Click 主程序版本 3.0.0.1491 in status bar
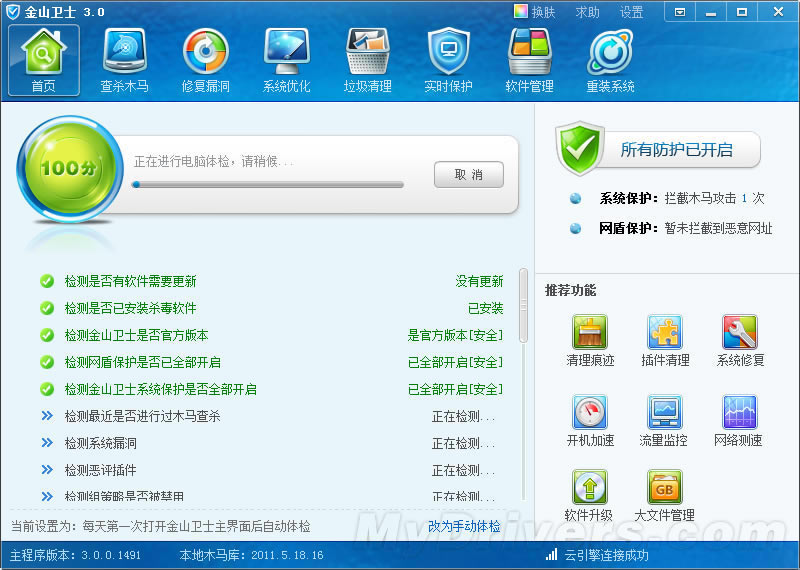The image size is (800, 570). tap(76, 555)
